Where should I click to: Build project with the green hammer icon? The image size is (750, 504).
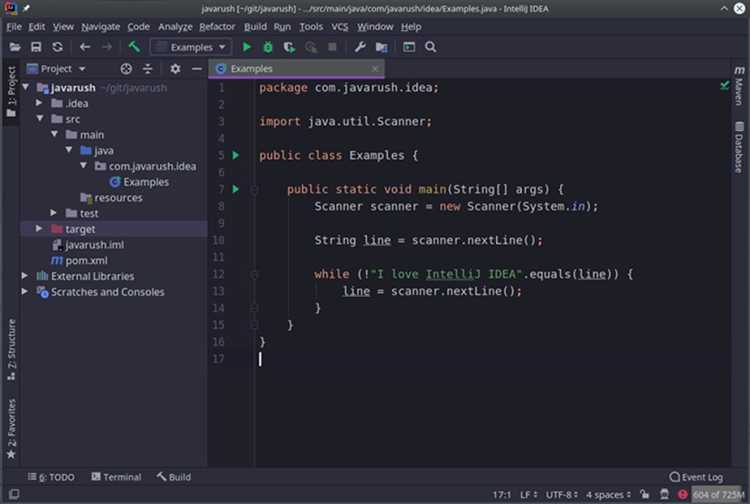134,47
